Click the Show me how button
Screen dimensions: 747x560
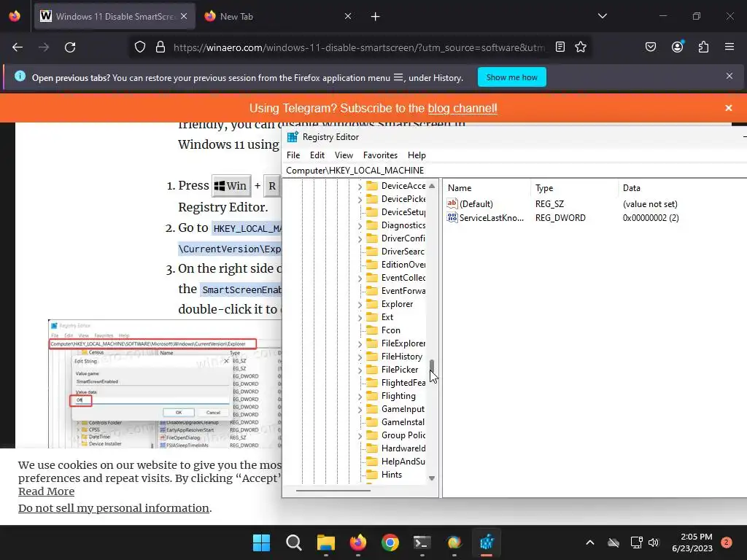tap(511, 77)
